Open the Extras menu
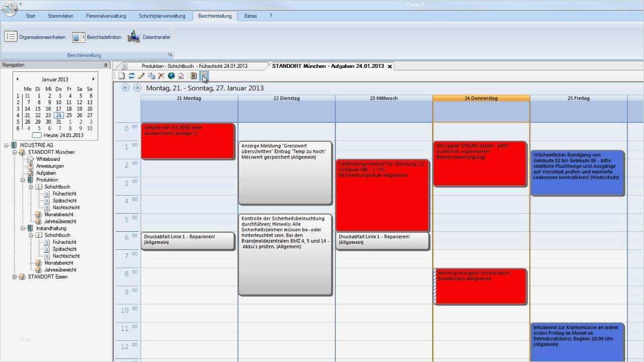The height and width of the screenshot is (362, 644). (x=250, y=16)
